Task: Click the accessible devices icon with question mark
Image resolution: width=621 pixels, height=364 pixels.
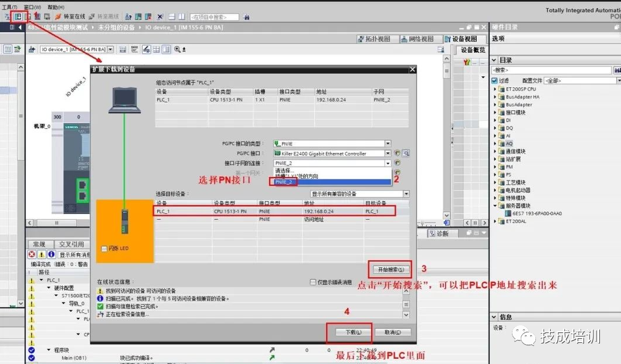Action: tap(128, 16)
